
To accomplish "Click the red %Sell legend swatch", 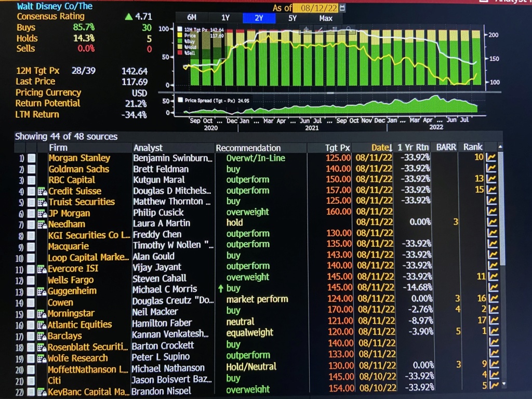I will [x=180, y=53].
